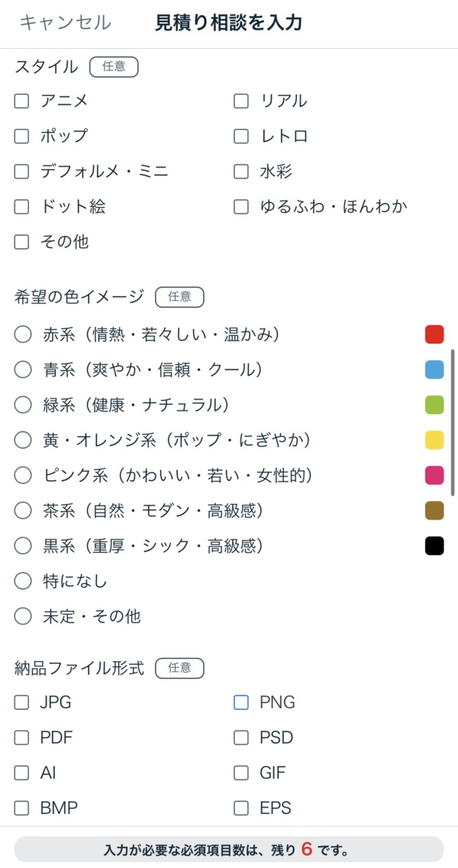Tap the black color swatch
Viewport: 458px width, 868px height.
point(434,546)
